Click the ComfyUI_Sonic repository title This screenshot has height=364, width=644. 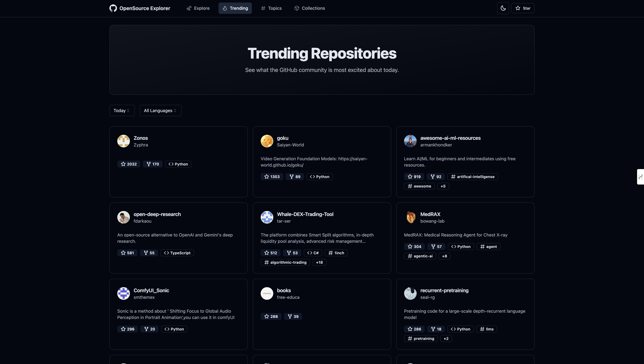(151, 290)
